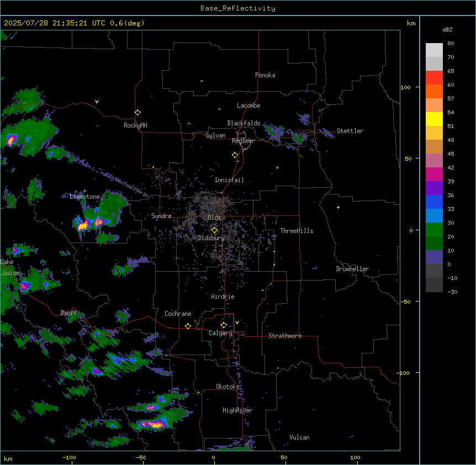Click the Okotoks label
Image resolution: width=476 pixels, height=465 pixels.
click(x=228, y=387)
